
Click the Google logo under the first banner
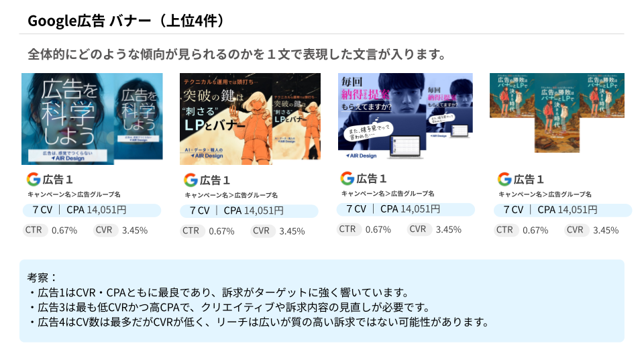pyautogui.click(x=34, y=180)
